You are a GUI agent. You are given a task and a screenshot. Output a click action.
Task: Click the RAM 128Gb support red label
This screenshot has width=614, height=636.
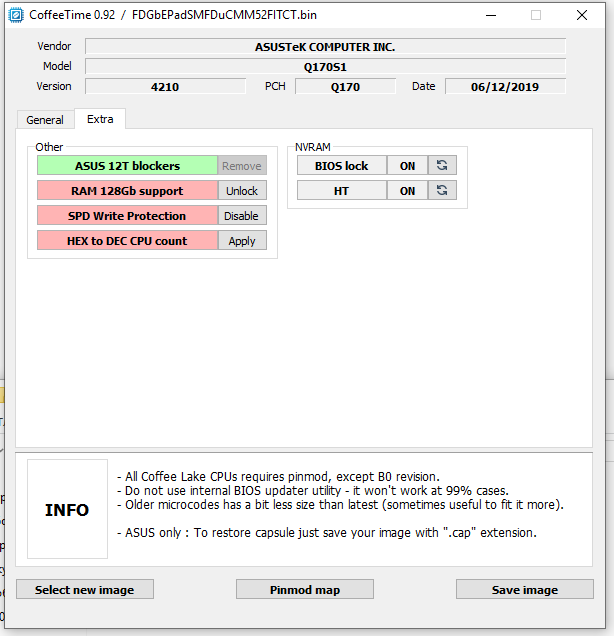click(x=127, y=191)
